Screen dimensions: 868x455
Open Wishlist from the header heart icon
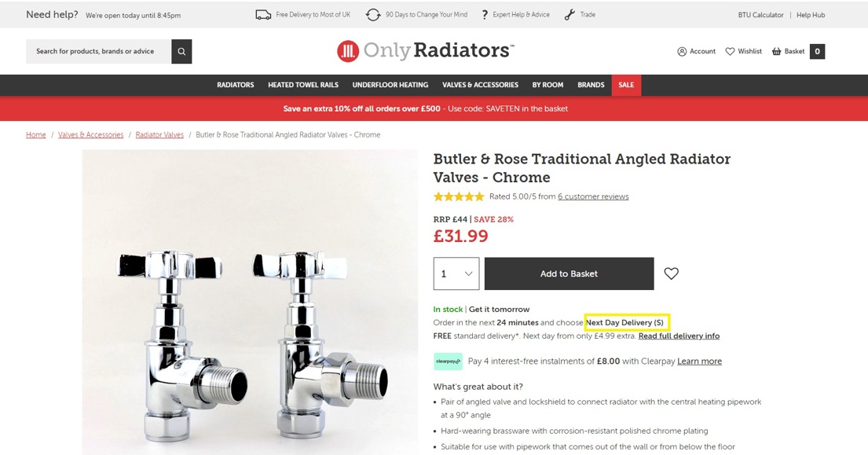[x=730, y=52]
